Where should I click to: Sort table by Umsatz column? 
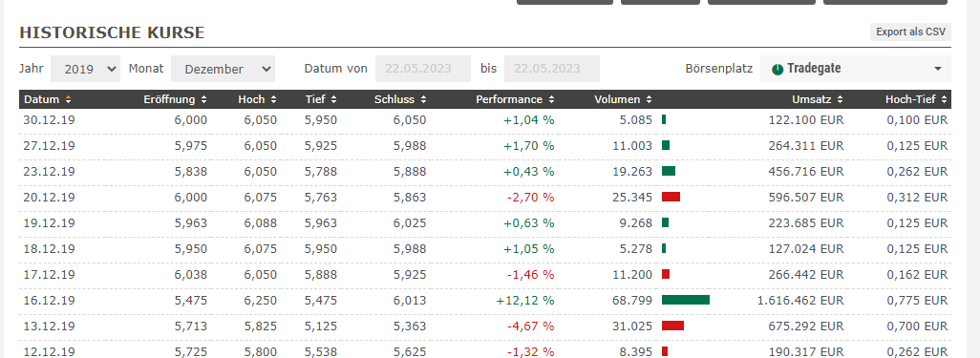pyautogui.click(x=818, y=99)
